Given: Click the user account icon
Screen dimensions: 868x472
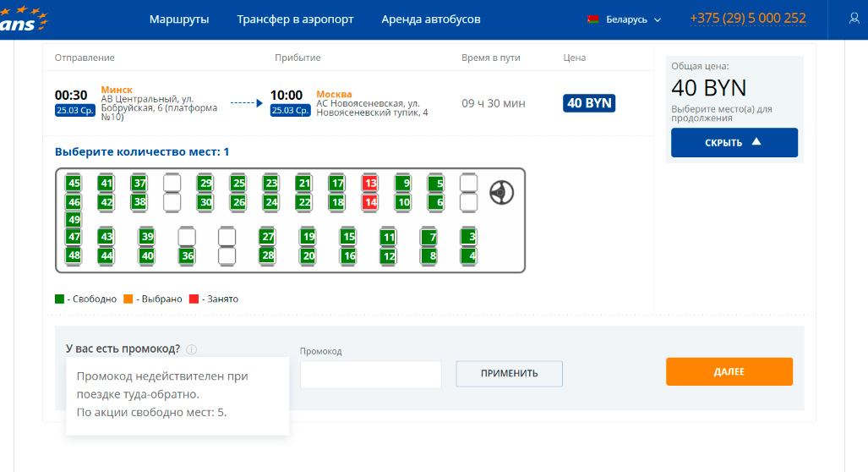Looking at the screenshot, I should [x=854, y=19].
